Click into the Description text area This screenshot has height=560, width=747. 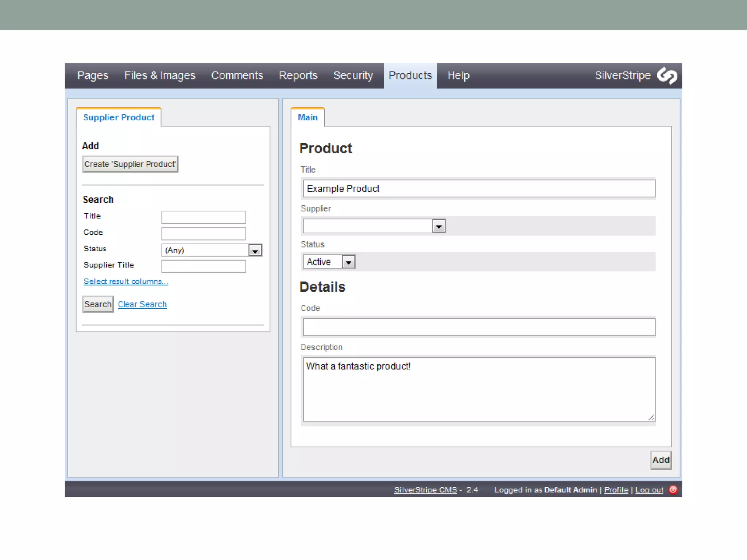tap(479, 389)
